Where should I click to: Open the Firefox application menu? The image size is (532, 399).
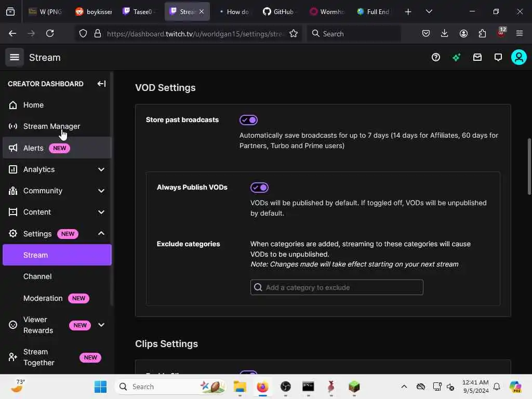pos(520,33)
